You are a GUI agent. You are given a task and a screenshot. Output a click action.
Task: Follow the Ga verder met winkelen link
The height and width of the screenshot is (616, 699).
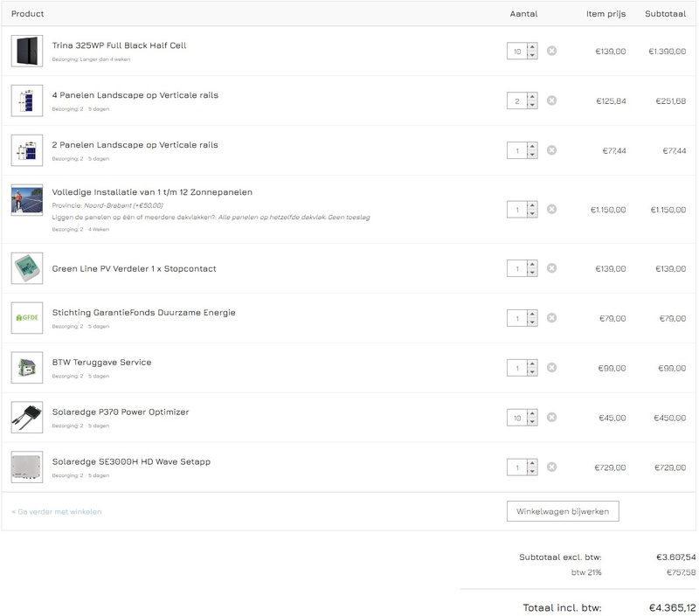pos(57,512)
